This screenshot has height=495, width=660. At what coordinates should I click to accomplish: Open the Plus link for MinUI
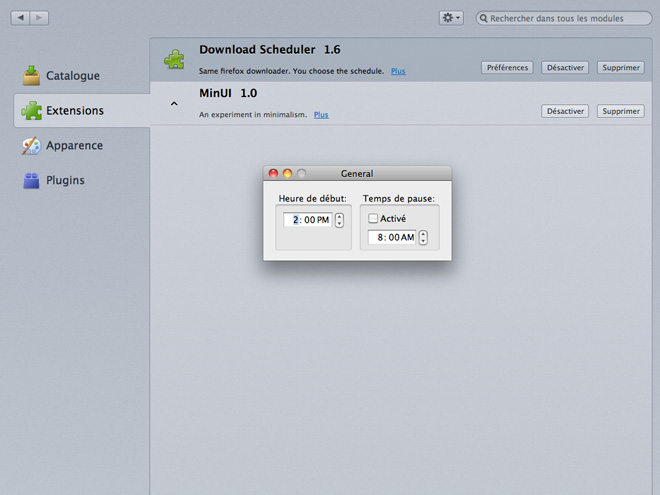(x=321, y=114)
